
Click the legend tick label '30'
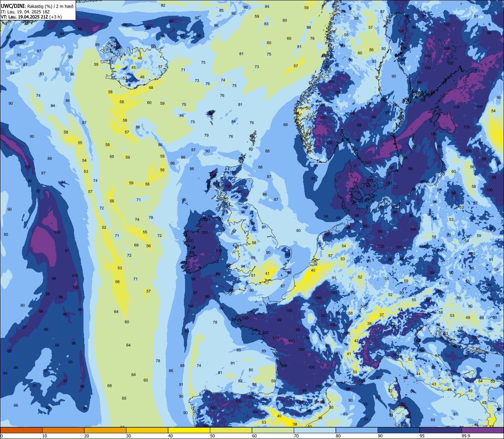click(x=128, y=436)
